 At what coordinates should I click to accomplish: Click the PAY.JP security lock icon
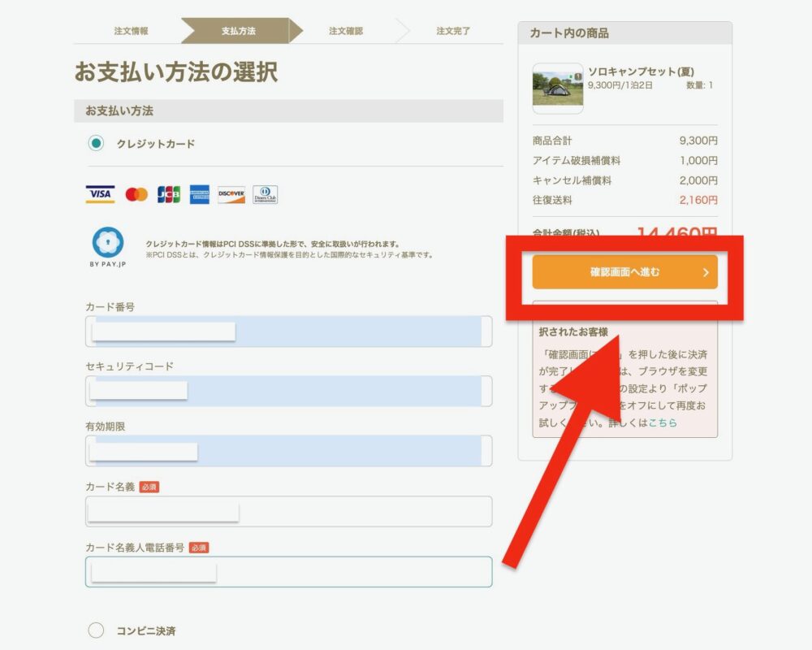(108, 244)
